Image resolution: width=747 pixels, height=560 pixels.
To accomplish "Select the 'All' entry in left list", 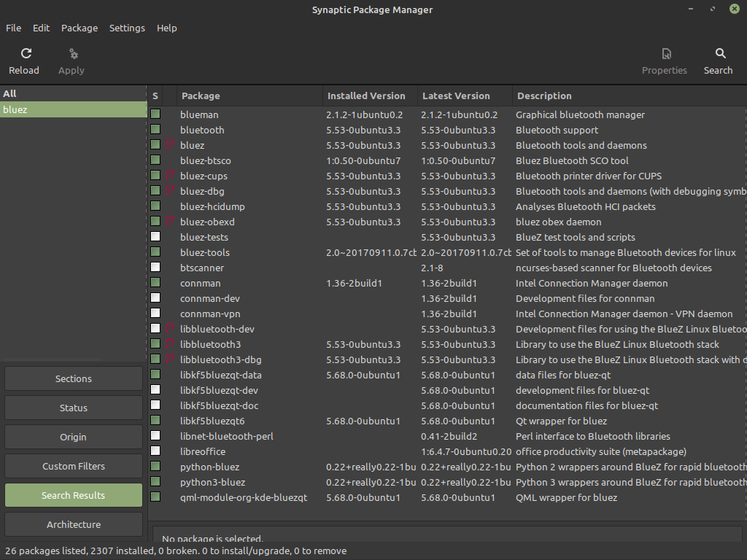I will tap(10, 93).
